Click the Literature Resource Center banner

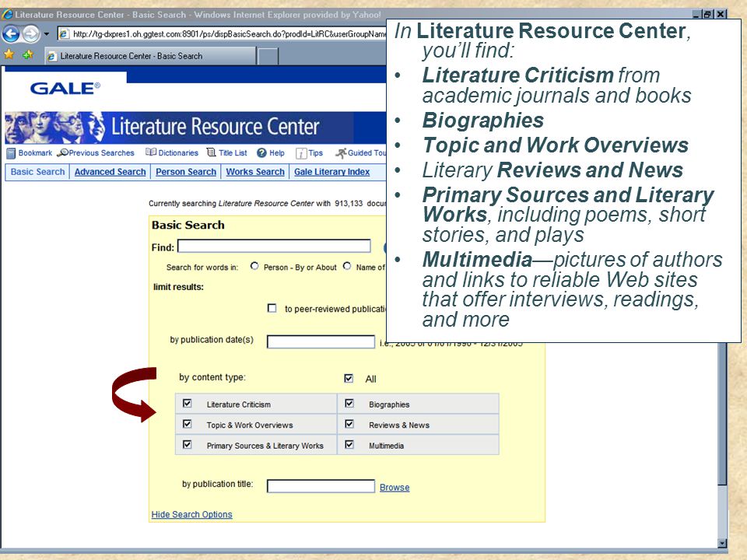click(195, 127)
